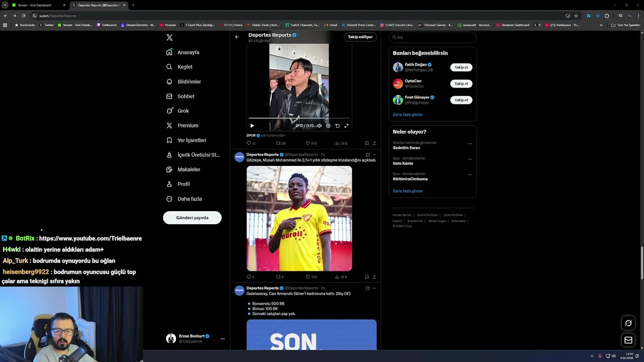Like the Göztepe post with 104 likes
644x362 pixels.
(x=311, y=277)
